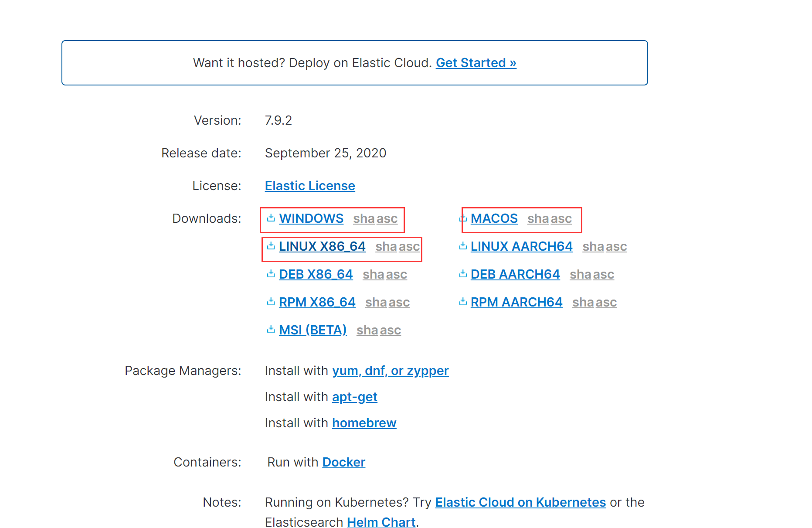Image resolution: width=812 pixels, height=528 pixels.
Task: Download the MACOS package
Action: (x=494, y=218)
